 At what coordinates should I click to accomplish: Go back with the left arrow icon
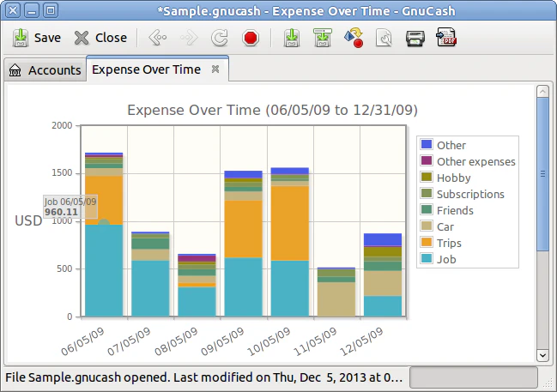[158, 38]
